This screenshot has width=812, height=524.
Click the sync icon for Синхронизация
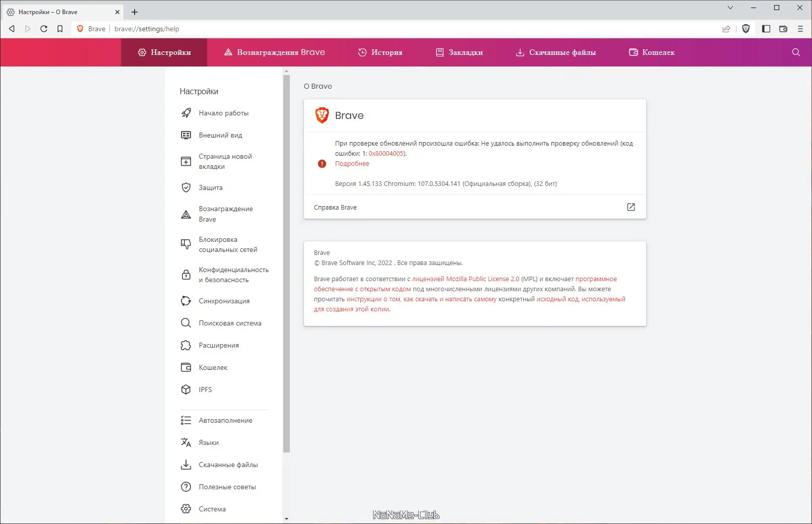pyautogui.click(x=186, y=301)
